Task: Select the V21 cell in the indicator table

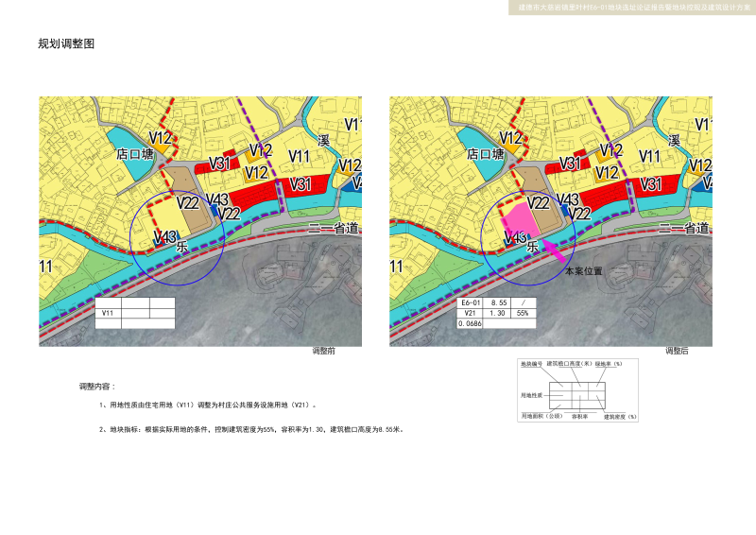Action: click(x=470, y=313)
